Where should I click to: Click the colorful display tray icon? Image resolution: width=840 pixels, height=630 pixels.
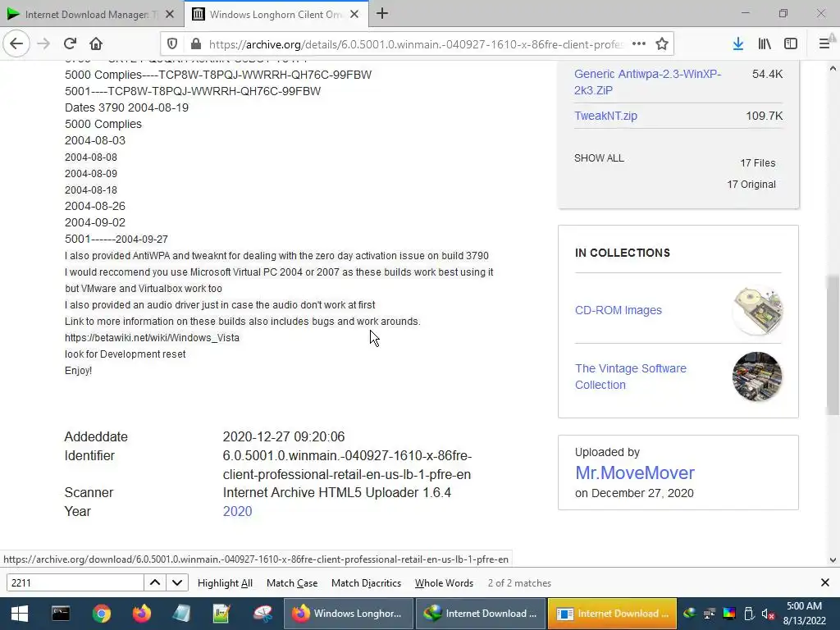[729, 614]
